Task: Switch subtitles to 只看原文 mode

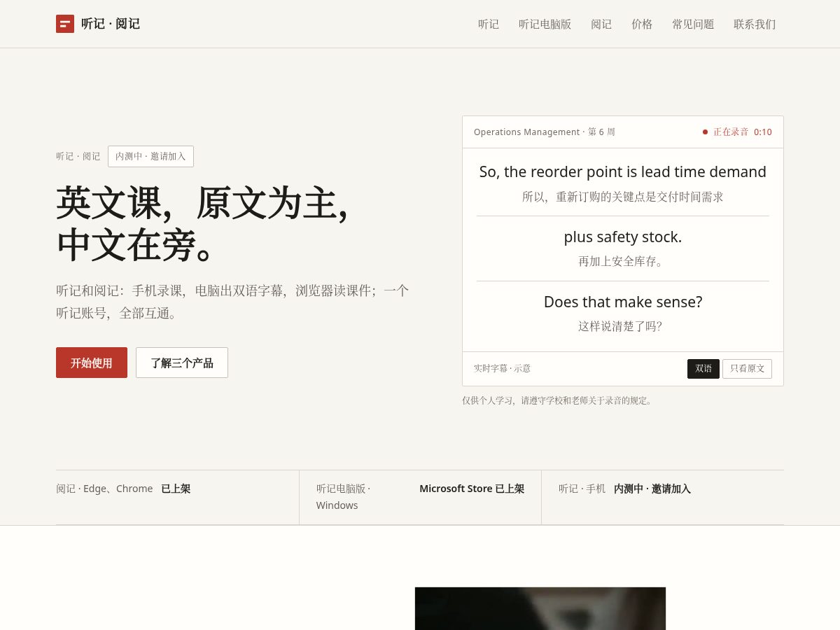Action: 748,369
